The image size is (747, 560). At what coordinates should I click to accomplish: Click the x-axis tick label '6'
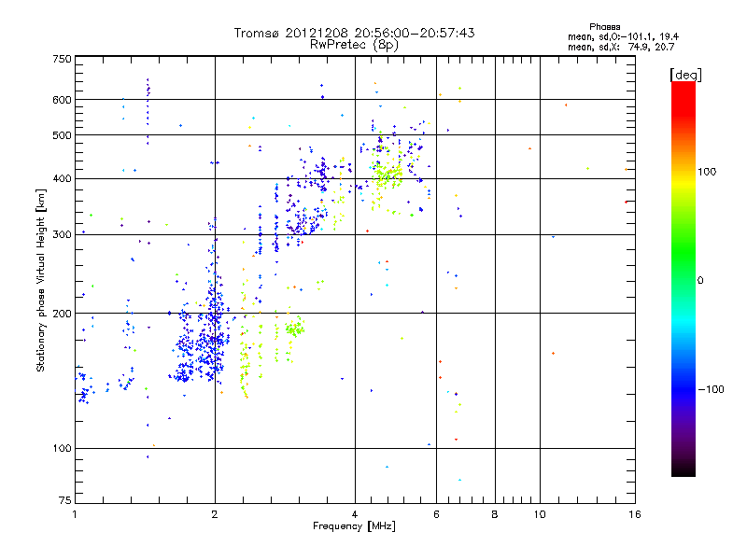pyautogui.click(x=436, y=514)
